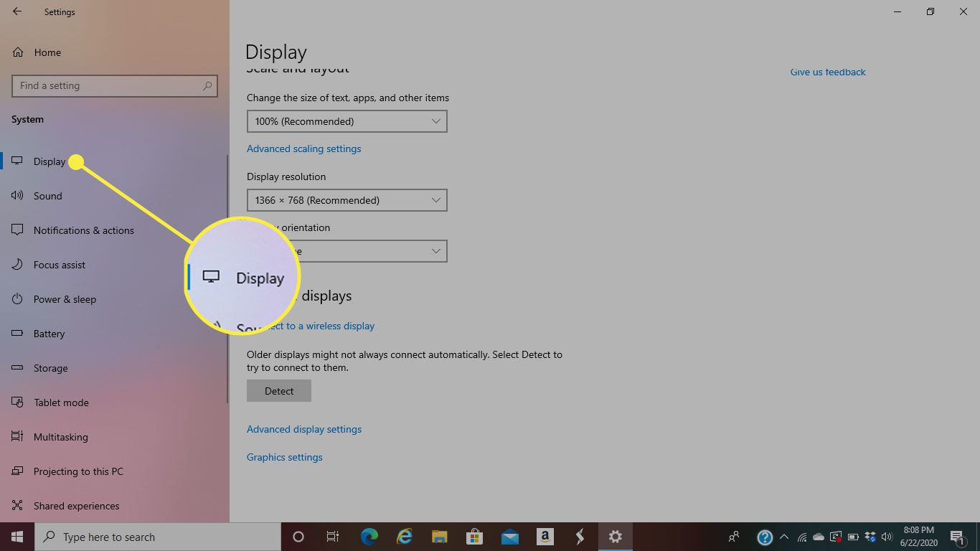Click Advanced scaling settings link
Image resolution: width=980 pixels, height=551 pixels.
click(303, 149)
